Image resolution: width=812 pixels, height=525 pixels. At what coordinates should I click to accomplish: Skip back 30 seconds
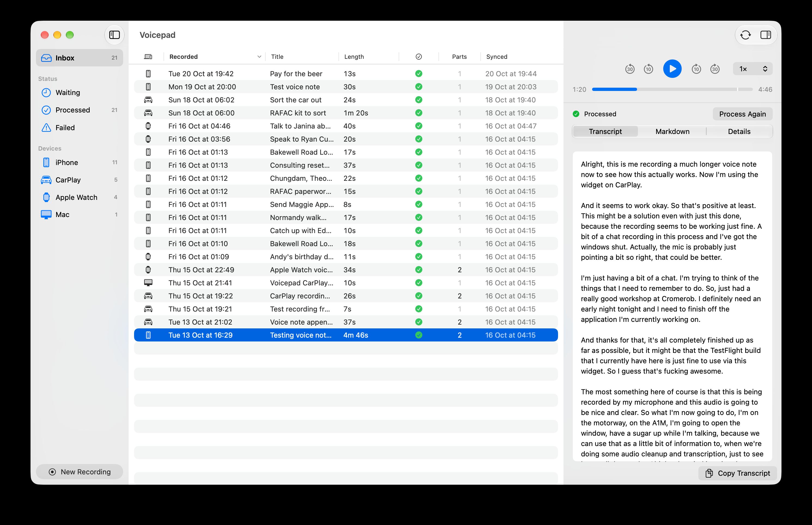pos(629,69)
